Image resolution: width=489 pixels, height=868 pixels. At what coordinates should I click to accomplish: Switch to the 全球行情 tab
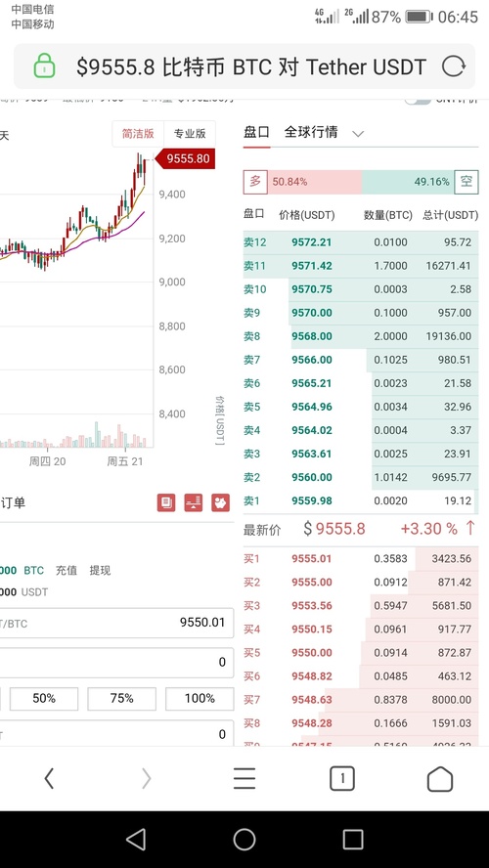click(x=311, y=132)
